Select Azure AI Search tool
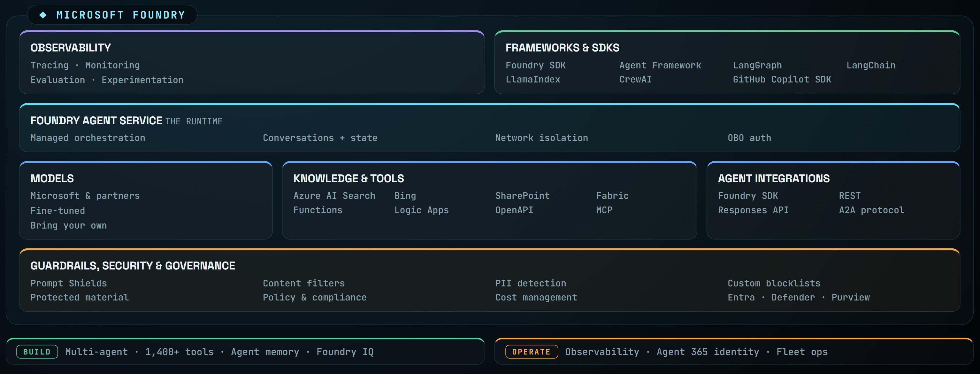This screenshot has height=374, width=980. click(x=334, y=195)
